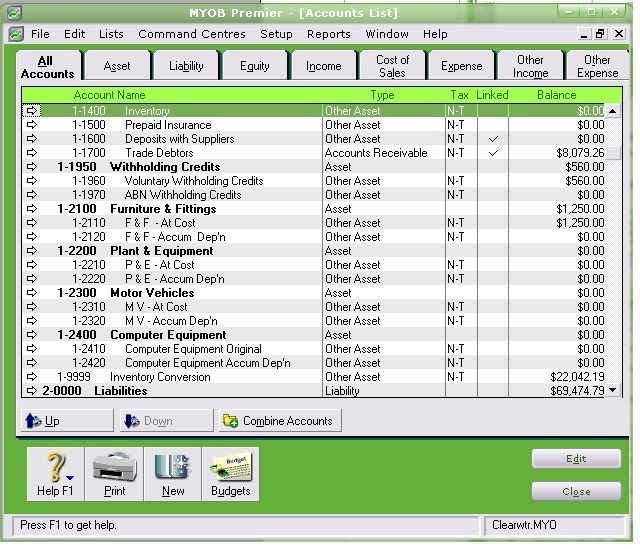The image size is (640, 549).
Task: Click the zoom arrow for Inventory Conversion
Action: (x=31, y=376)
